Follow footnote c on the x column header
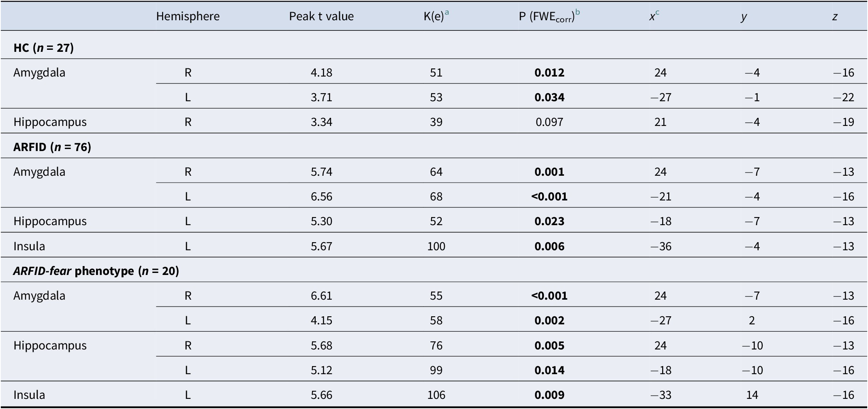 (657, 12)
